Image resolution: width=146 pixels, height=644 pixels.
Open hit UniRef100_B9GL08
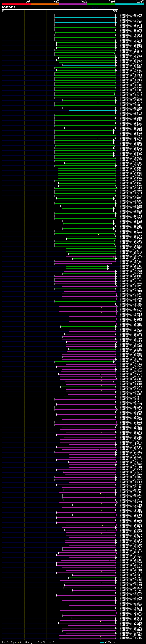click(x=131, y=15)
